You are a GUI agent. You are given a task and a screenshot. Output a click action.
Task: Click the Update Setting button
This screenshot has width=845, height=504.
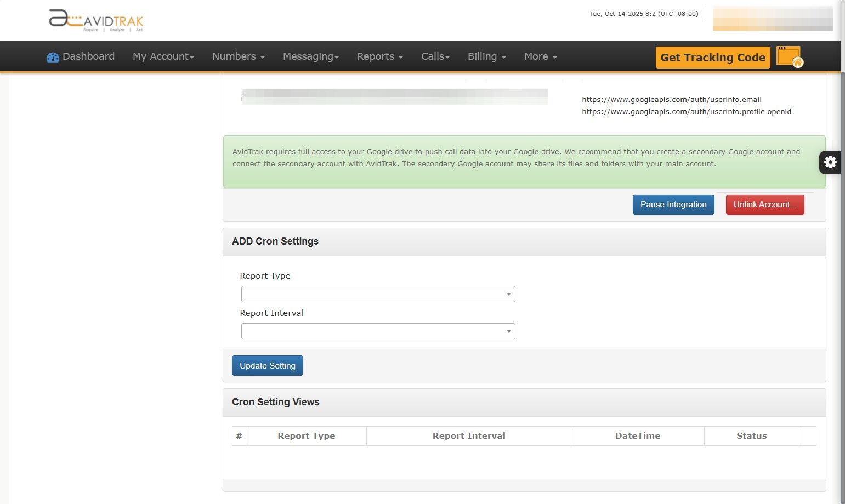pos(268,366)
